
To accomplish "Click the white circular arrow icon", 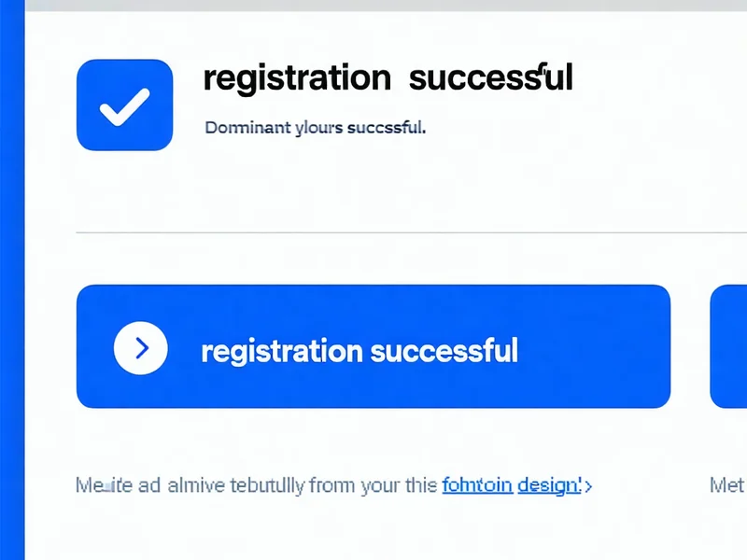I will 140,348.
